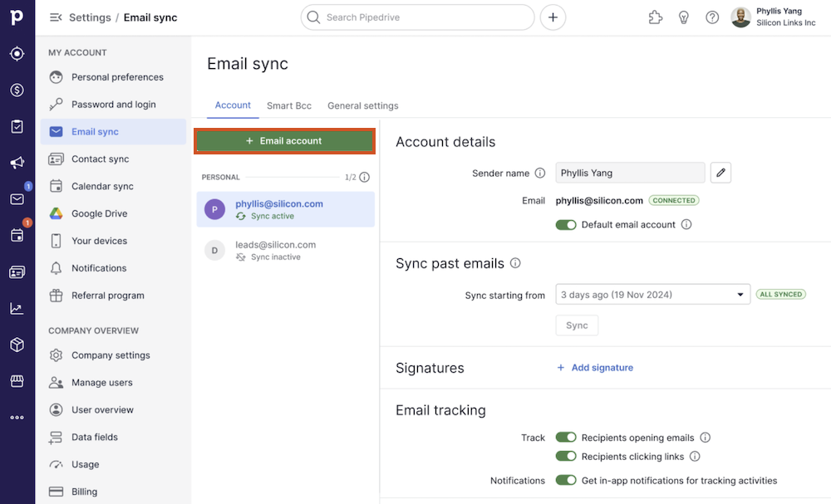Image resolution: width=831 pixels, height=504 pixels.
Task: Open the Contacts icon in the sidebar
Action: [17, 272]
